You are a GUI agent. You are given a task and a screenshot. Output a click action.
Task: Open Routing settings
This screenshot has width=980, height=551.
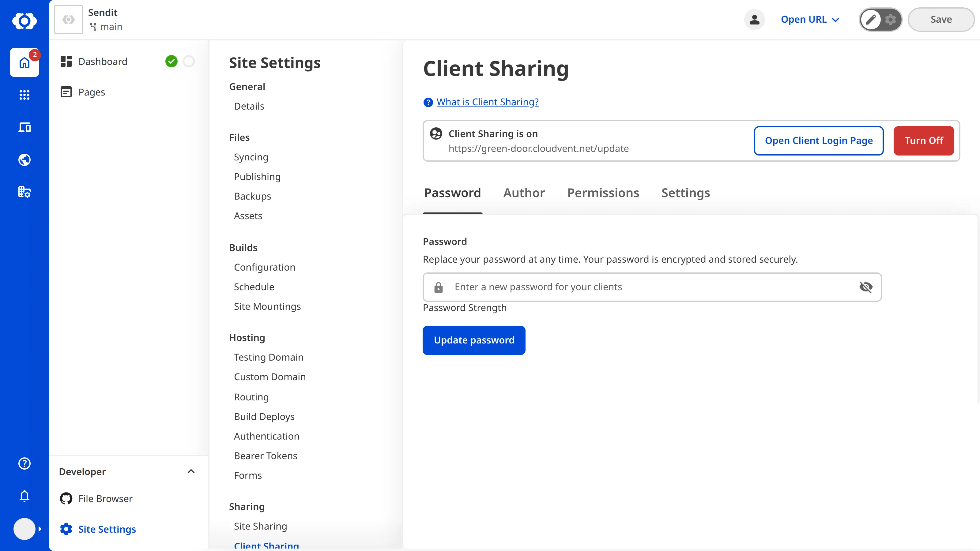tap(251, 397)
